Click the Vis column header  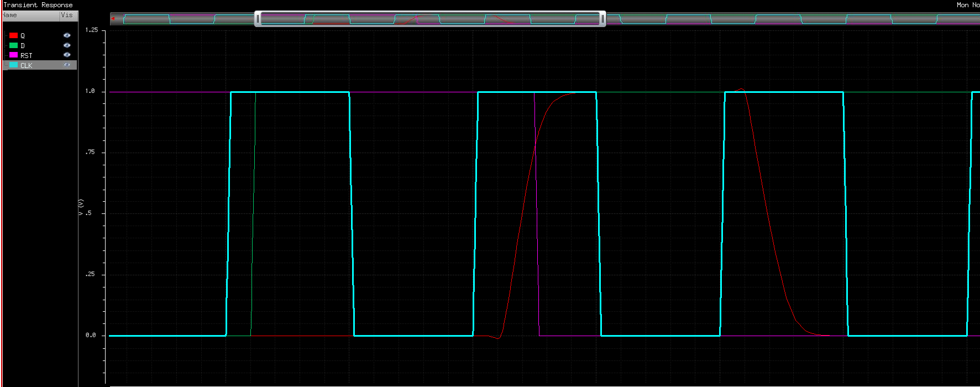pos(67,15)
